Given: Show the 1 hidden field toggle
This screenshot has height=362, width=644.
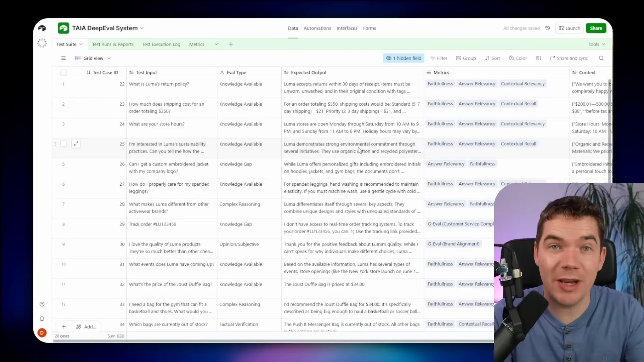Looking at the screenshot, I should coord(404,58).
